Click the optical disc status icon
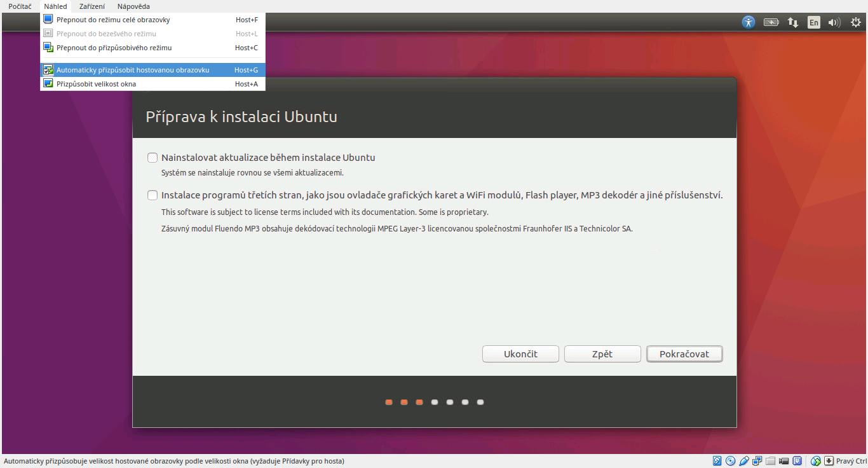Screen dimensions: 868x468 (730, 461)
